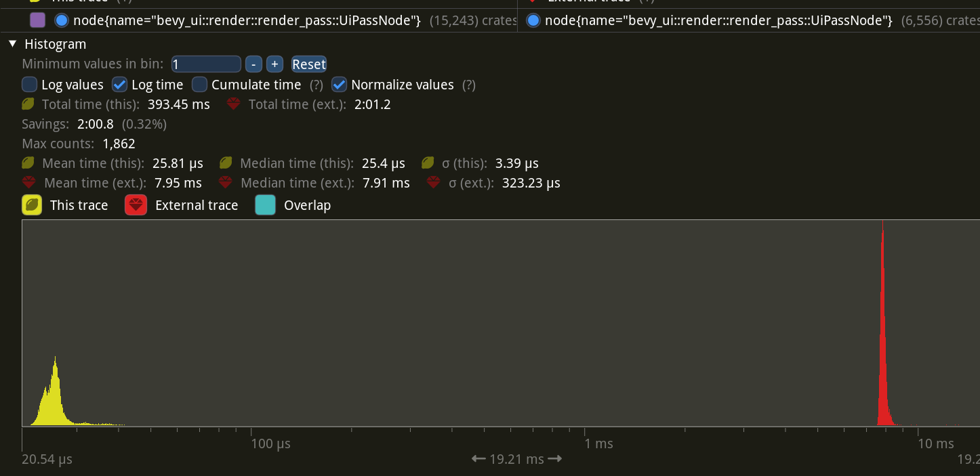Click the help marker after Cumulate time
The width and height of the screenshot is (980, 476).
[x=316, y=85]
